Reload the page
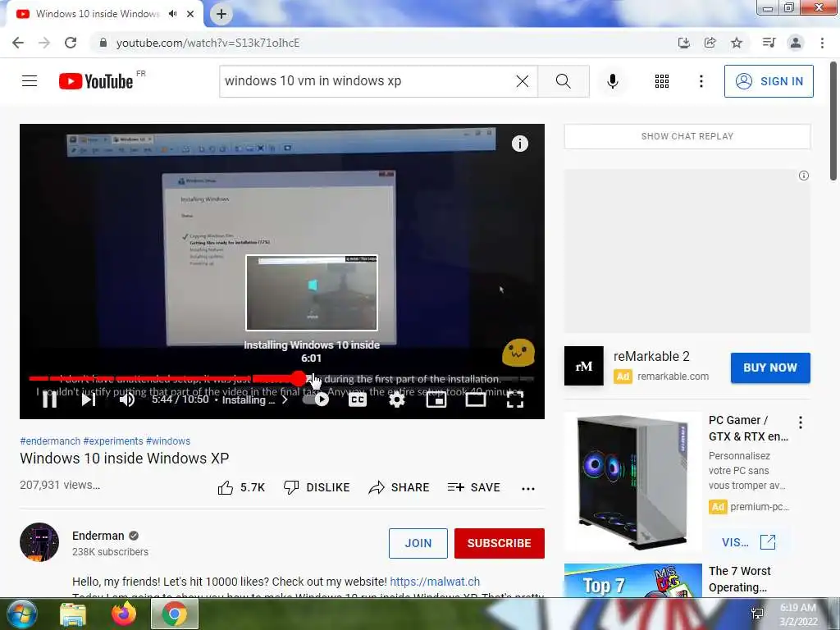The width and height of the screenshot is (840, 630). coord(71,43)
